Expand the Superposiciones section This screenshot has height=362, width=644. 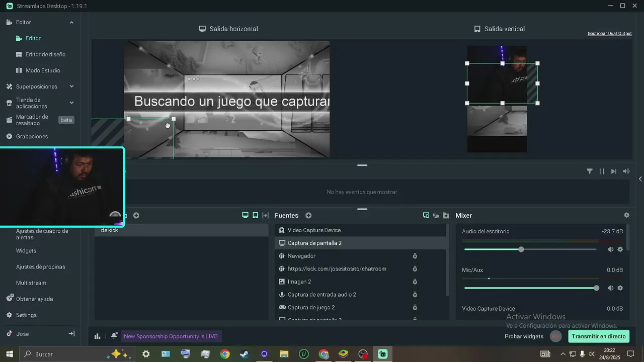[71, 86]
